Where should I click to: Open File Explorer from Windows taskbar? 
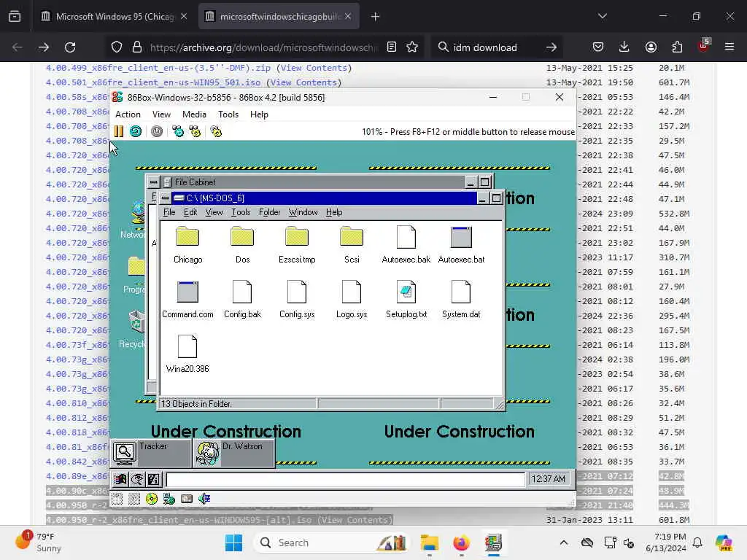[429, 542]
